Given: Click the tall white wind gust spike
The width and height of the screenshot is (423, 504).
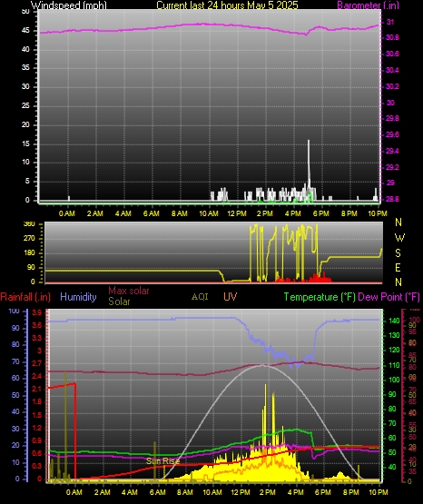Looking at the screenshot, I should click(309, 164).
